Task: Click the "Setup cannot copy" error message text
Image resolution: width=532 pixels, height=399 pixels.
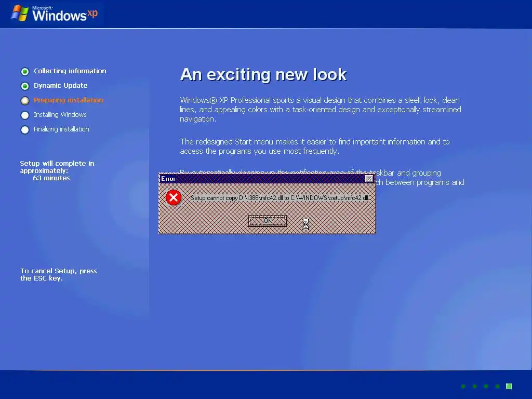Action: (x=280, y=198)
